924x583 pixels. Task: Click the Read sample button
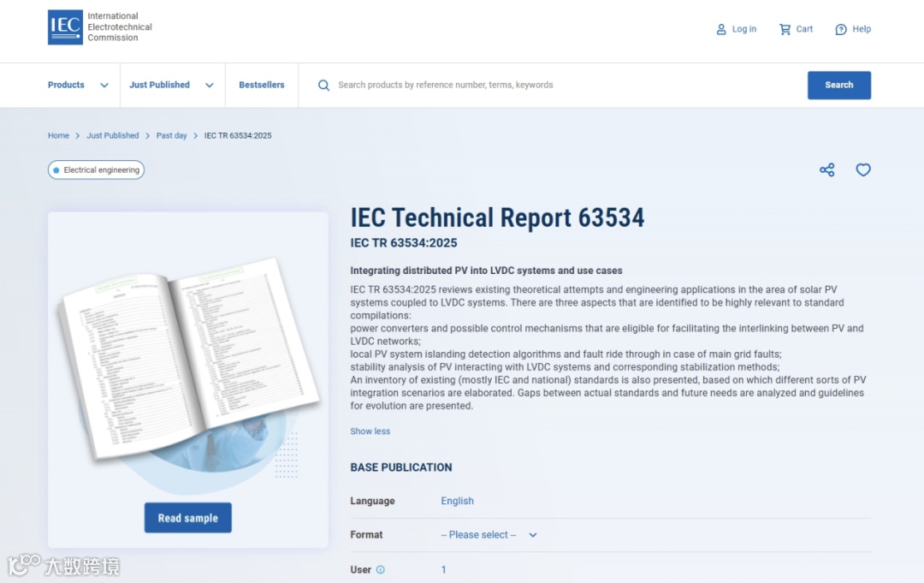[x=188, y=518]
